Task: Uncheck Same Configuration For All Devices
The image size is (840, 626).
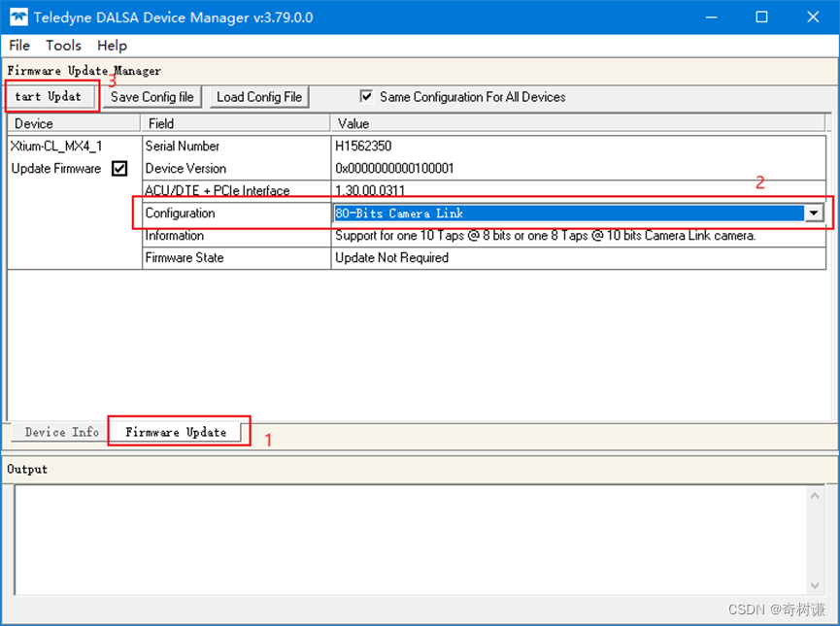Action: tap(366, 95)
